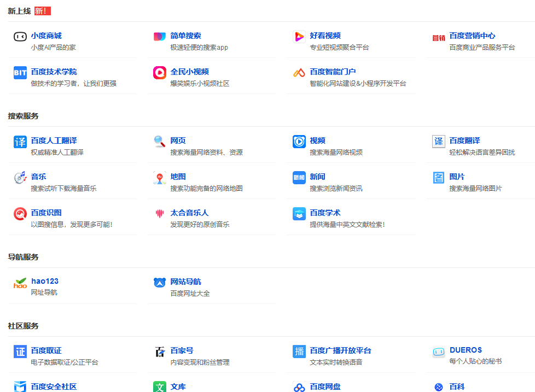Open the 百度智能门户 link
The height and width of the screenshot is (392, 535).
pos(333,72)
